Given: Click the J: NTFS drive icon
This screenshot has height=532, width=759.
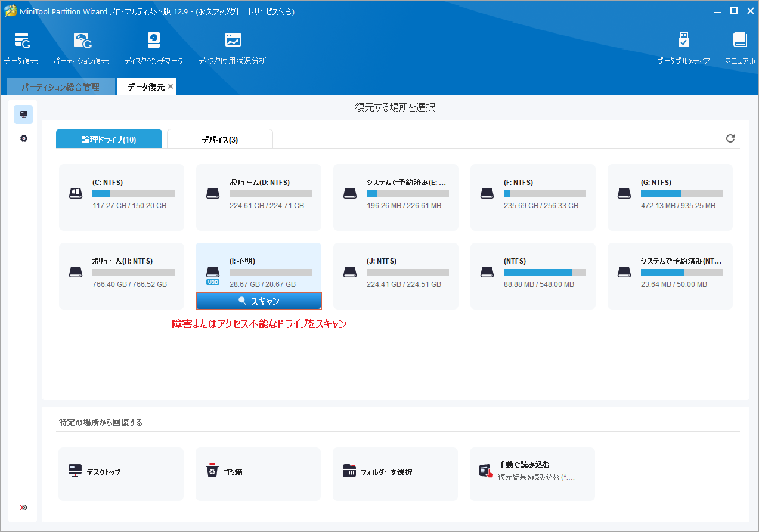Looking at the screenshot, I should click(x=350, y=272).
